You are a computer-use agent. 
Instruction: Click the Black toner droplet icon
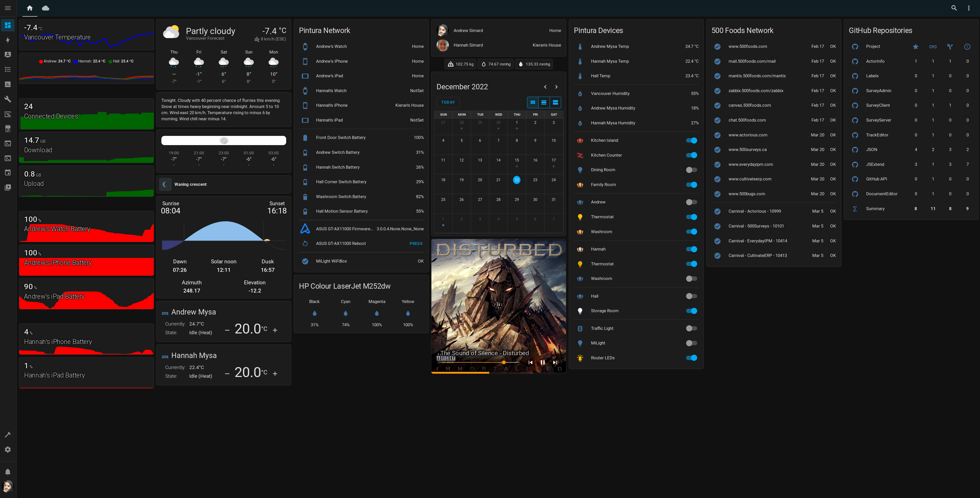tap(314, 313)
